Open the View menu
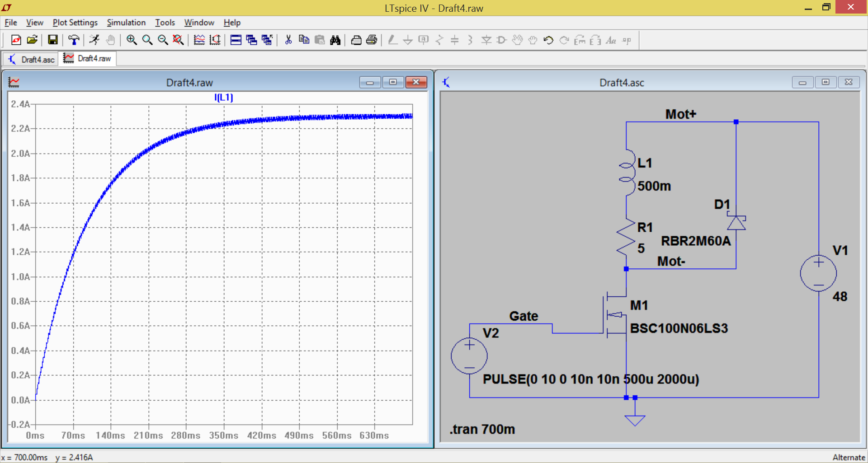Viewport: 868px width, 463px height. 34,23
